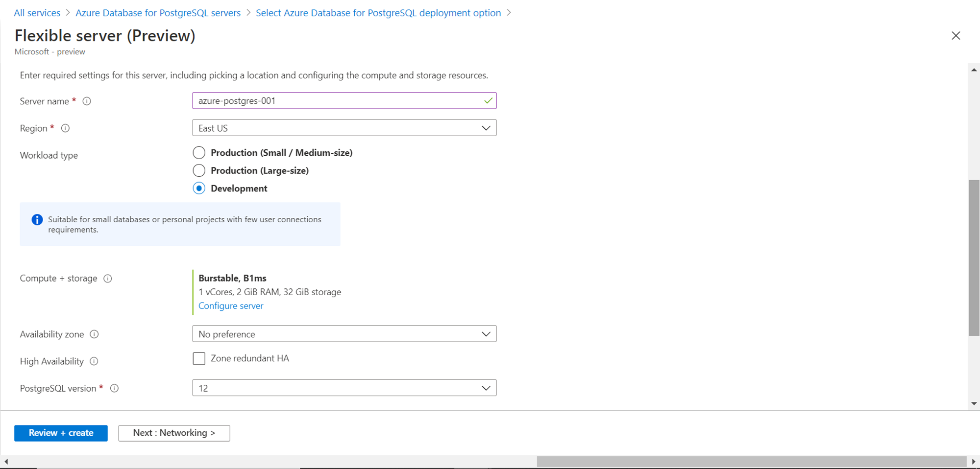
Task: Go to All services breadcrumb
Action: coord(37,13)
